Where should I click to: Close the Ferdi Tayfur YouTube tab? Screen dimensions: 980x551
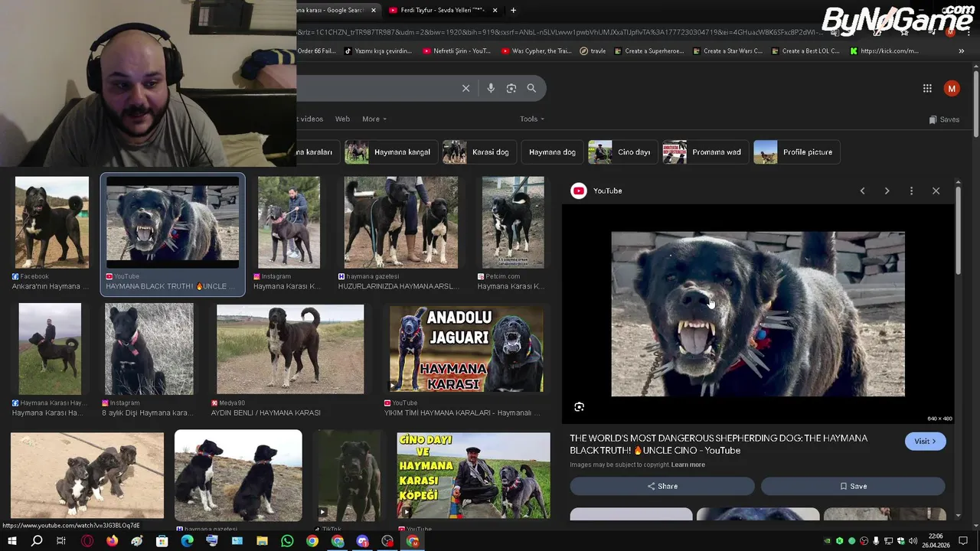click(x=495, y=10)
